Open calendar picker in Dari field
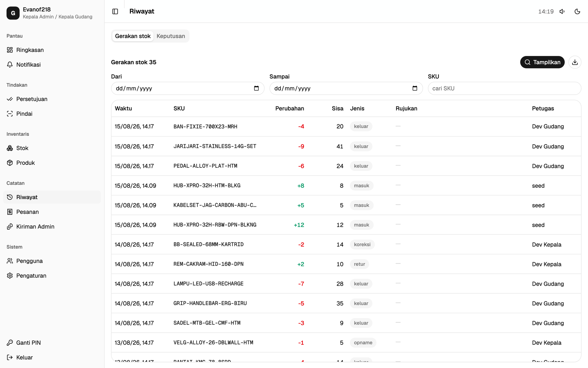Viewport: 588px width, 368px height. (x=257, y=88)
